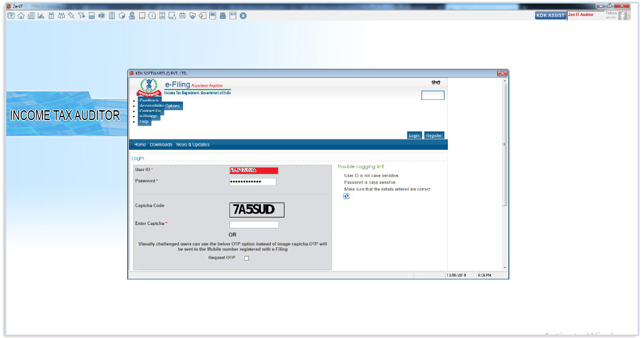The image size is (644, 338).
Task: Open the lined document list icon
Action: 112,15
